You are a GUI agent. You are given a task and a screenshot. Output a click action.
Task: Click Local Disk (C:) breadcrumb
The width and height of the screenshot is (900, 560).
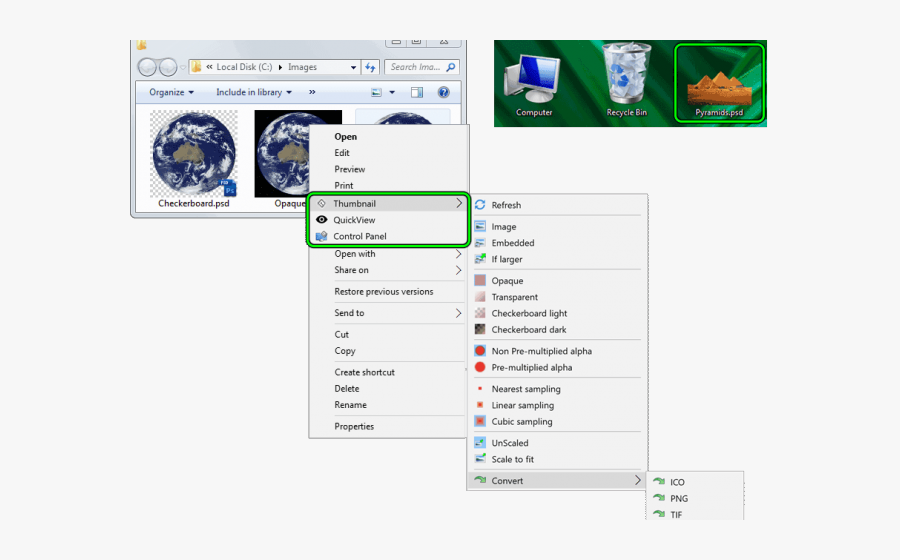(244, 67)
